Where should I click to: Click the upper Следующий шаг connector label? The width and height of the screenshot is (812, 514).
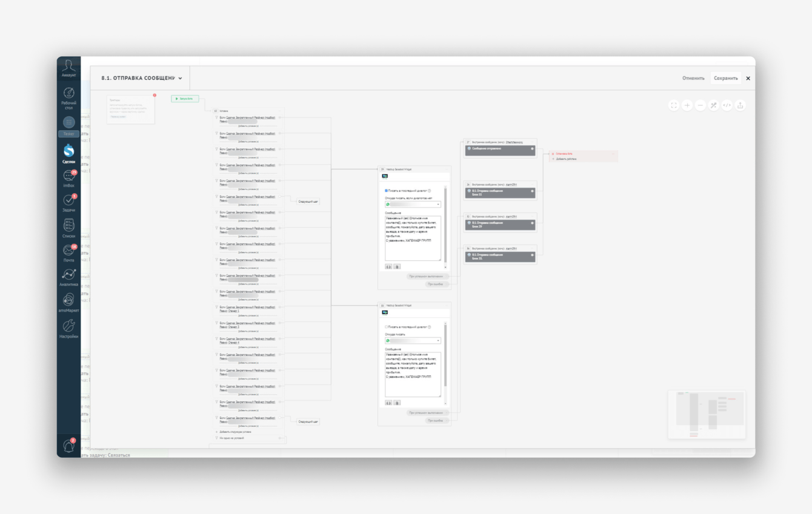point(308,201)
